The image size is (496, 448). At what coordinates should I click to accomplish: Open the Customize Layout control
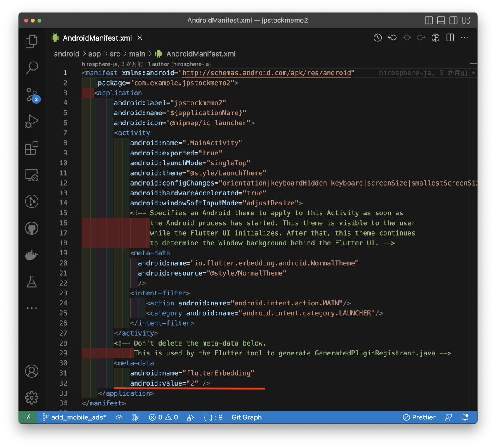[466, 20]
